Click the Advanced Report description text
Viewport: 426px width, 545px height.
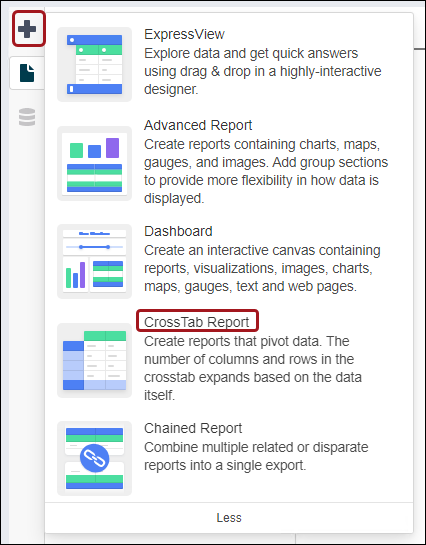tap(266, 171)
